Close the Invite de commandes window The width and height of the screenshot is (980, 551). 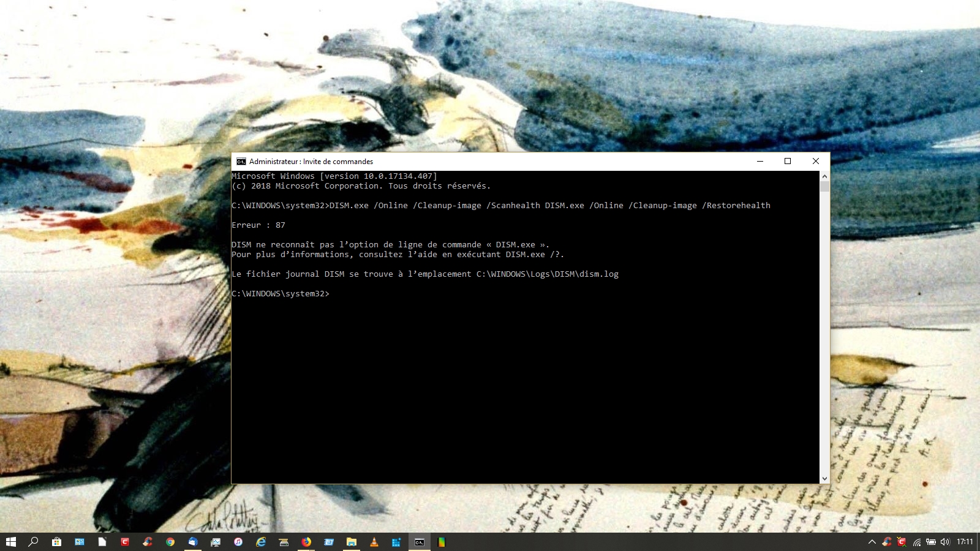pos(816,162)
